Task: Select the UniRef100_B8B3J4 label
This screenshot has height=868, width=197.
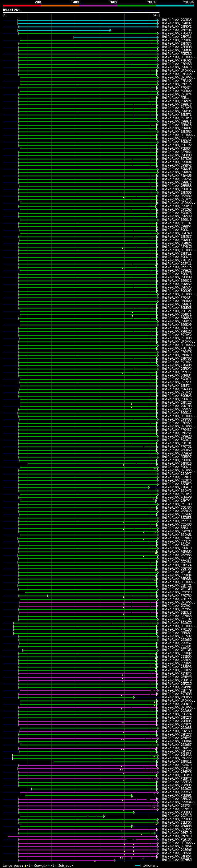Action: 176,528
